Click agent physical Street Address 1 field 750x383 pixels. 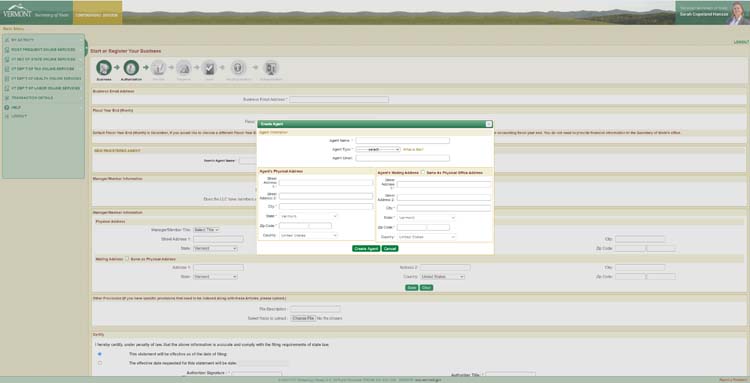(326, 183)
